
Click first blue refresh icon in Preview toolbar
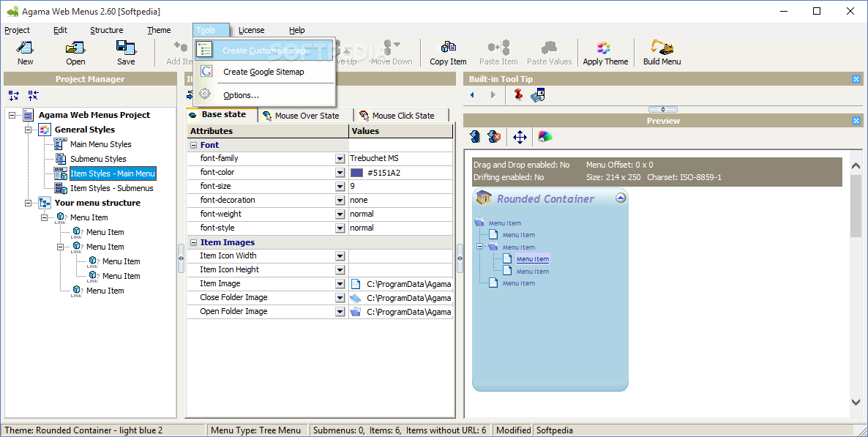tap(474, 137)
